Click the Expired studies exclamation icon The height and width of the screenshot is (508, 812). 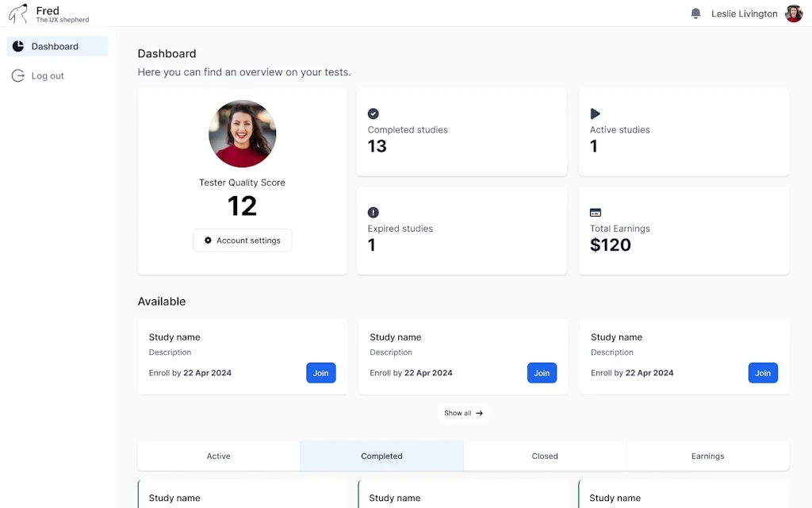373,212
